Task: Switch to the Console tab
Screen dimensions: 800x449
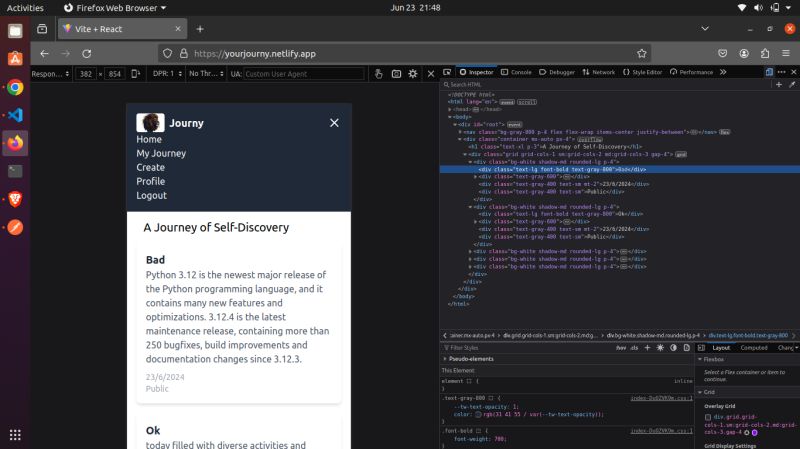Action: click(516, 72)
